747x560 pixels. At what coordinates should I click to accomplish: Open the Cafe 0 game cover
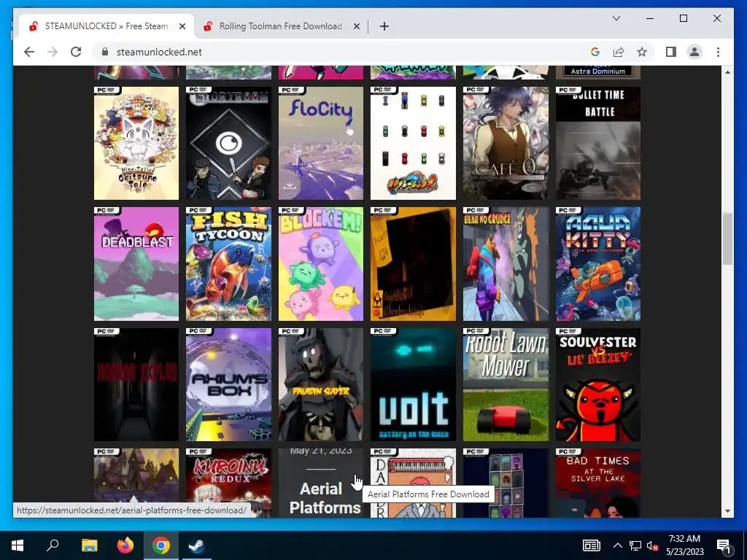[506, 143]
